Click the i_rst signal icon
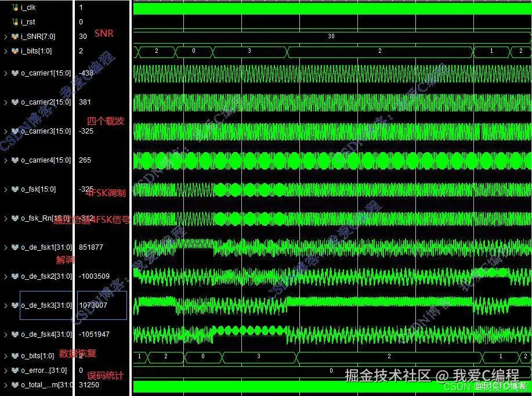Screen dimensions: 532x396 pos(15,21)
